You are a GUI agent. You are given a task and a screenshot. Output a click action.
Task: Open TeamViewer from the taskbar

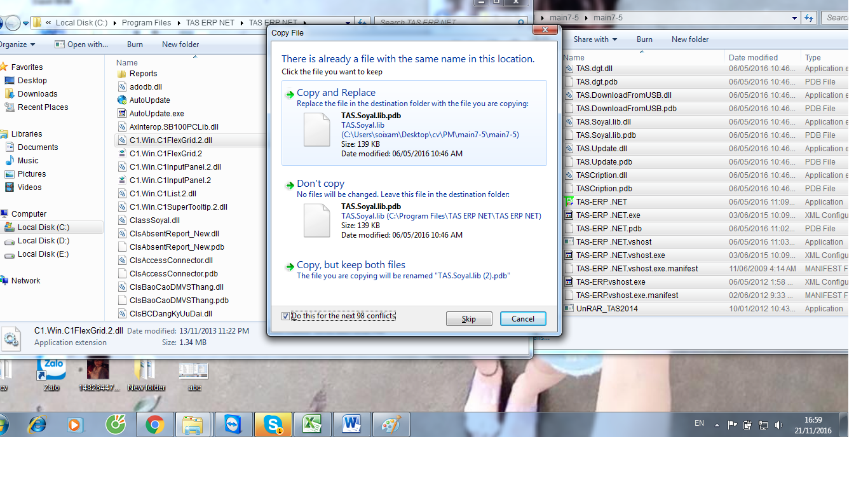[233, 424]
